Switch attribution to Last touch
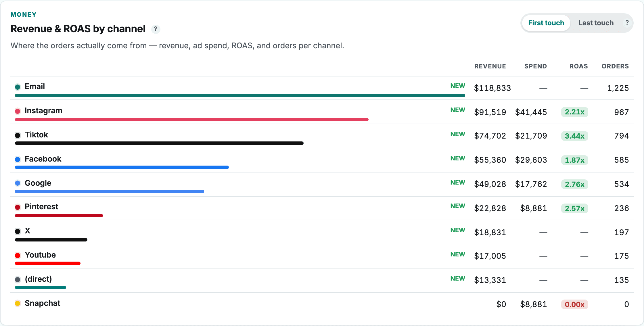This screenshot has height=326, width=644. coord(596,23)
